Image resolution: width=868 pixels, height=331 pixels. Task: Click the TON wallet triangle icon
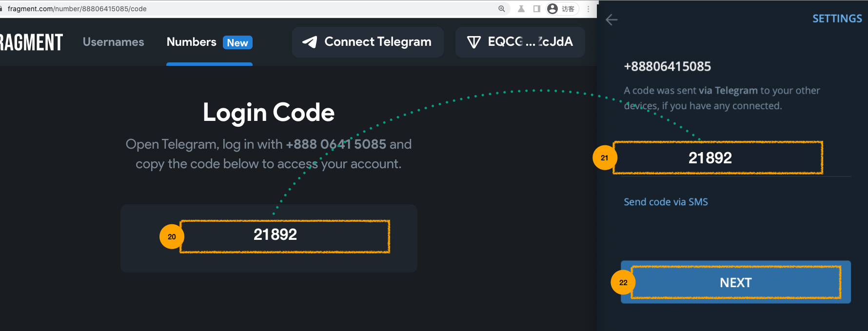point(473,42)
